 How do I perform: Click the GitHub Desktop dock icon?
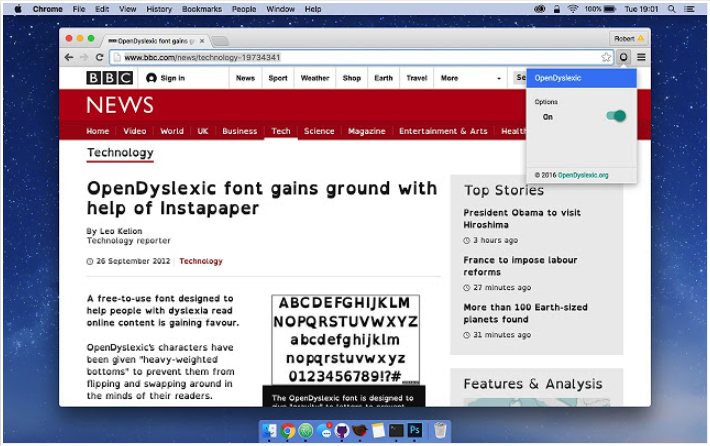[x=342, y=431]
